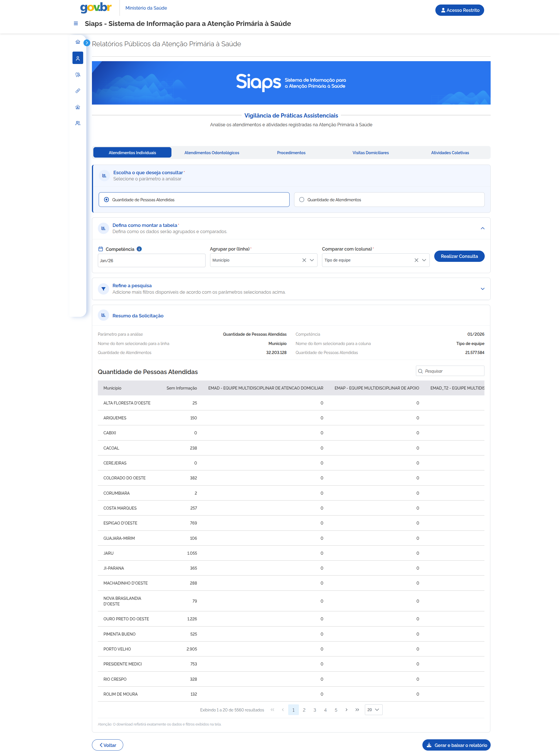
Task: Click the OURO PRETO DO OESTE row name
Action: coord(126,619)
